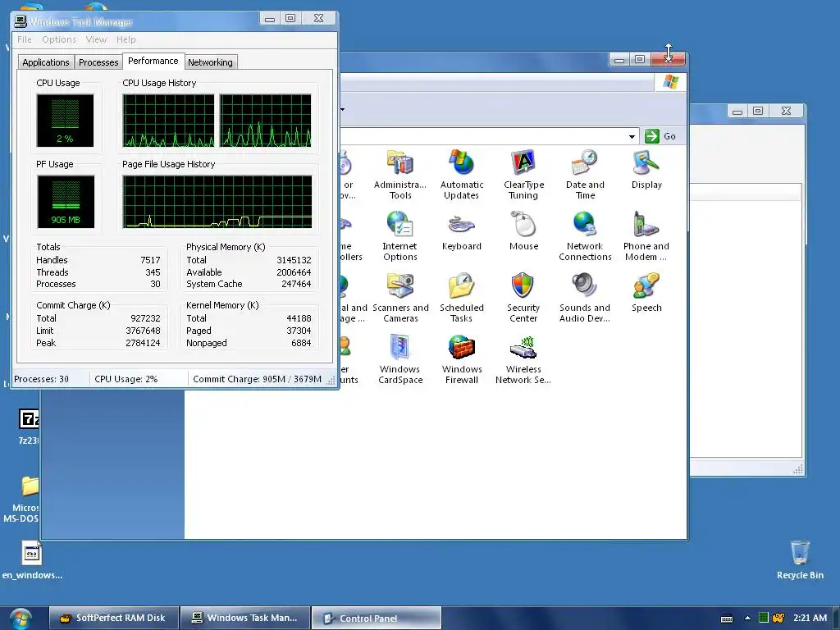The image size is (840, 630).
Task: Open Windows CardSpace icon
Action: click(400, 359)
